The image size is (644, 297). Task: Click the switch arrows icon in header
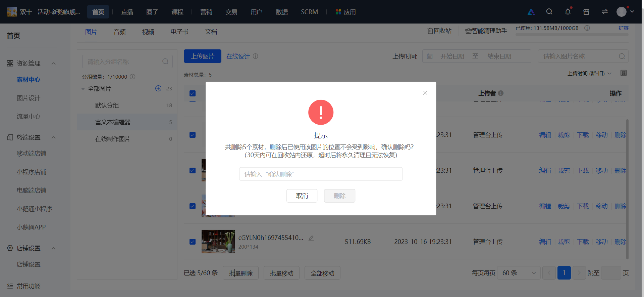point(605,12)
